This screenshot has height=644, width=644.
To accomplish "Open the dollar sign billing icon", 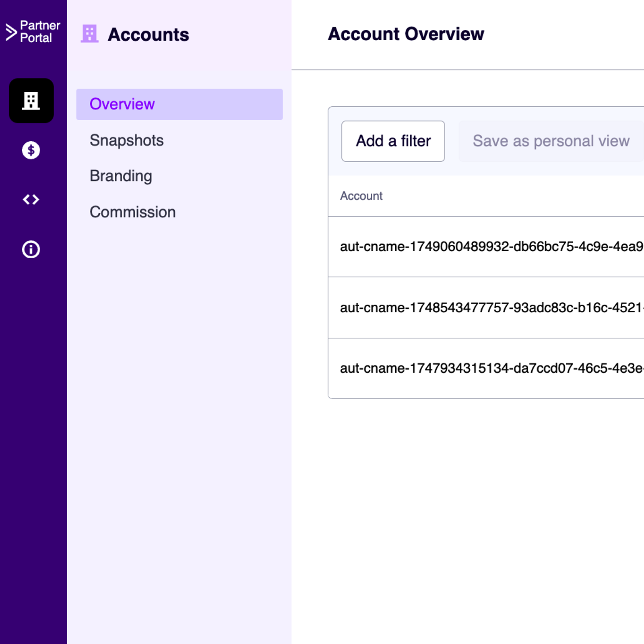I will pyautogui.click(x=31, y=150).
